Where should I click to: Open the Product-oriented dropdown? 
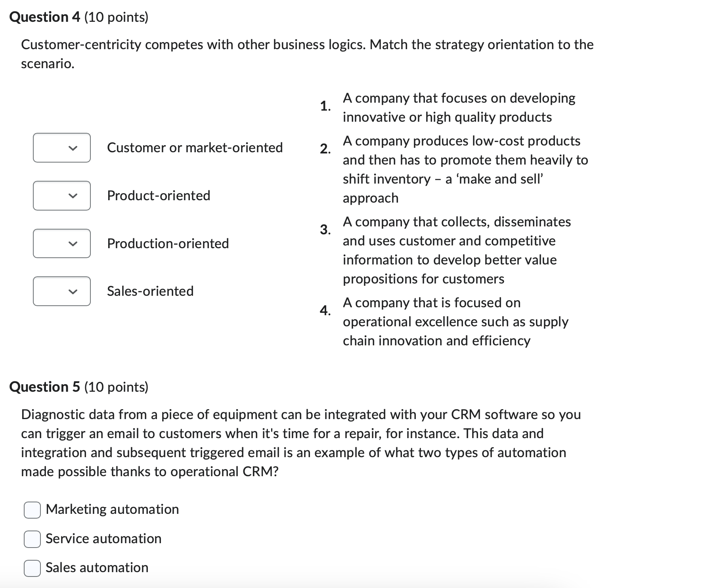[61, 195]
